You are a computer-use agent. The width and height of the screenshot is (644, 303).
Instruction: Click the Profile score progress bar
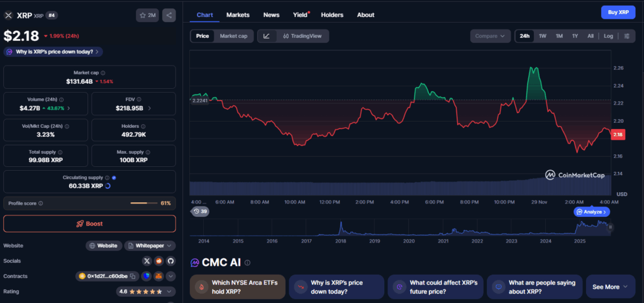tap(143, 203)
